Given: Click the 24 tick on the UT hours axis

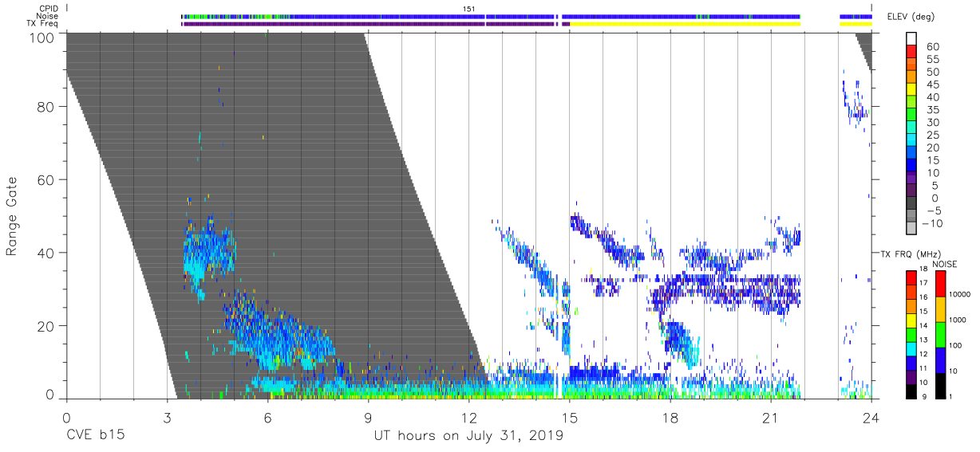Looking at the screenshot, I should [871, 418].
